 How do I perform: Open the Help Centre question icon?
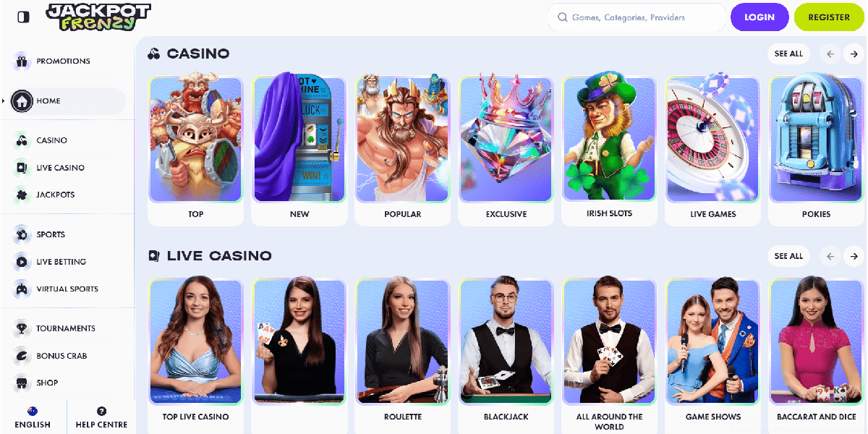(101, 411)
